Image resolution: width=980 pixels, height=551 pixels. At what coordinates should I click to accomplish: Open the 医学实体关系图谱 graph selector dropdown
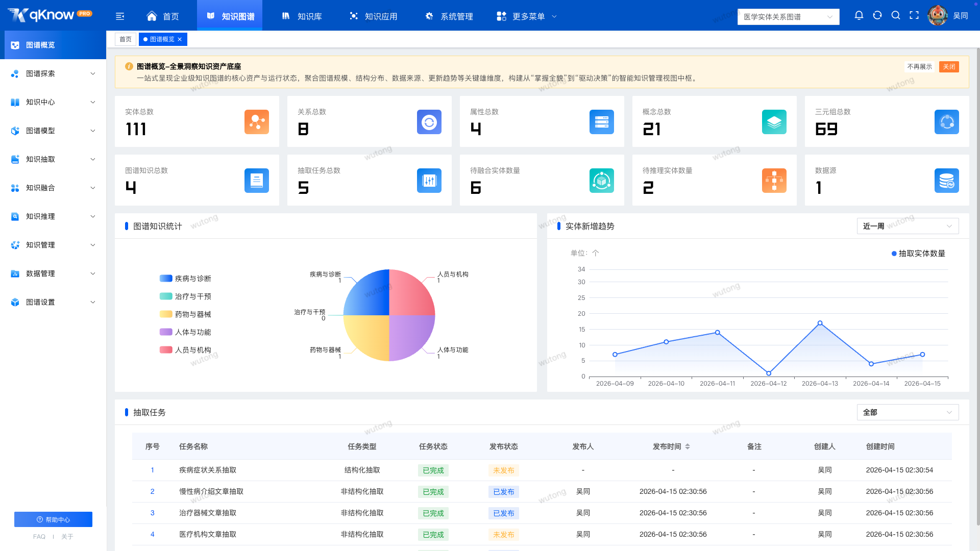788,17
